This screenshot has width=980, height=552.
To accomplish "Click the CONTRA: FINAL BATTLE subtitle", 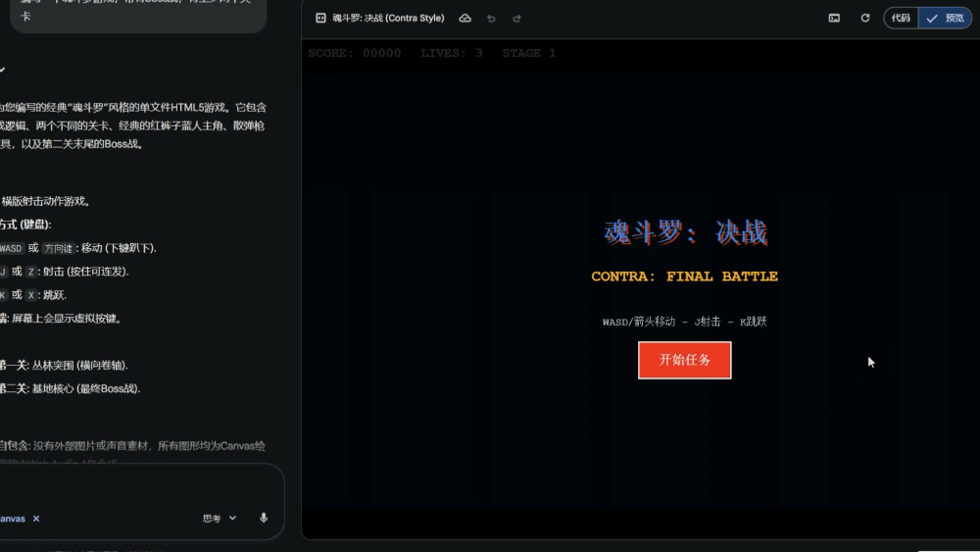I will click(x=684, y=276).
